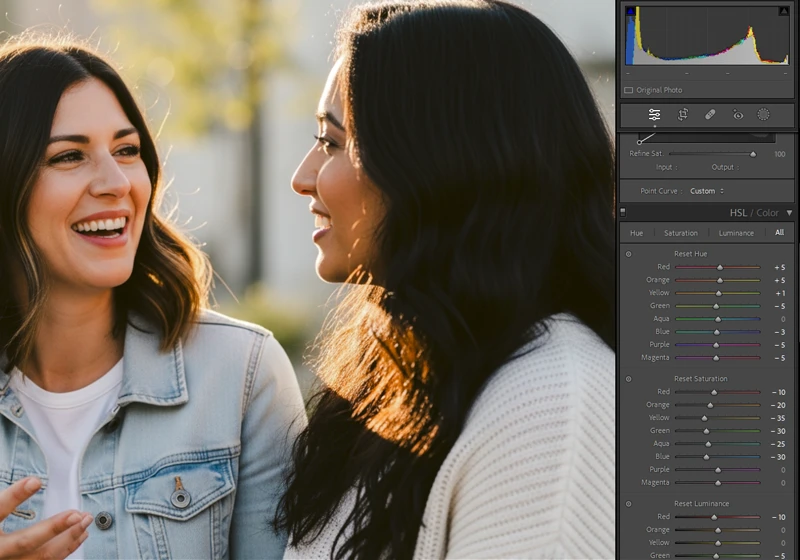Click the Hue Green slider handle
800x560 pixels.
[716, 307]
